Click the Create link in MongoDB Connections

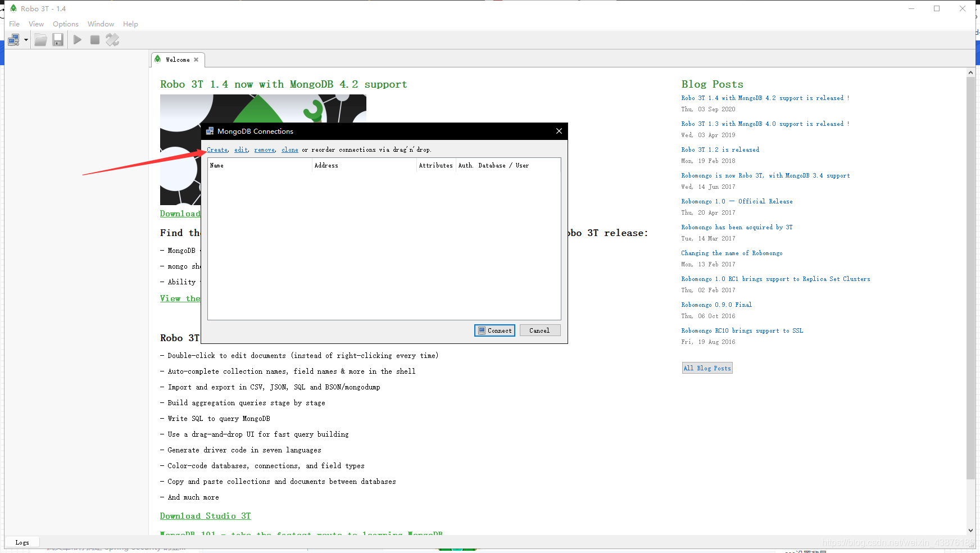click(x=217, y=150)
